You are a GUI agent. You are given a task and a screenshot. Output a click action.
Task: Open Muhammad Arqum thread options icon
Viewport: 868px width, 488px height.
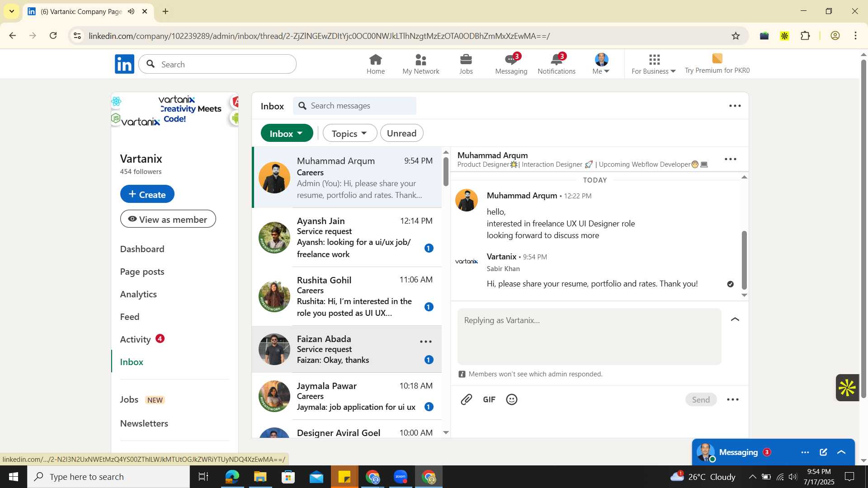(731, 160)
